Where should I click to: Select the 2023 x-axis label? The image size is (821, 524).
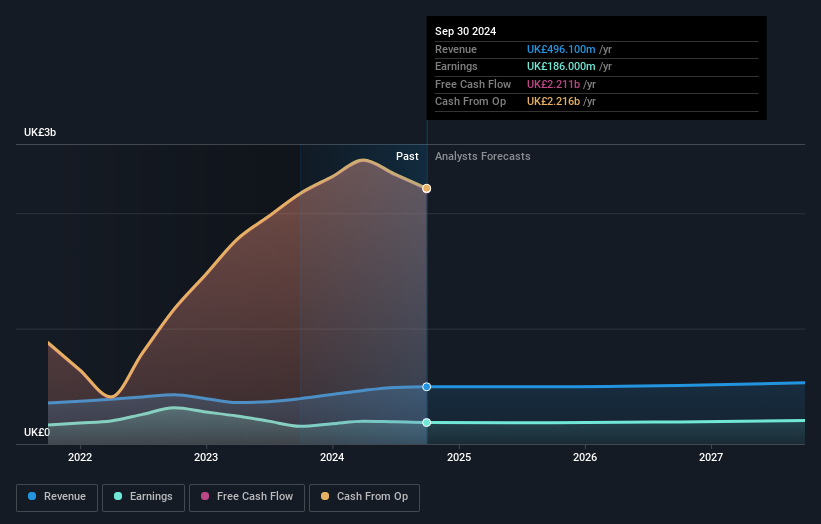pos(206,457)
